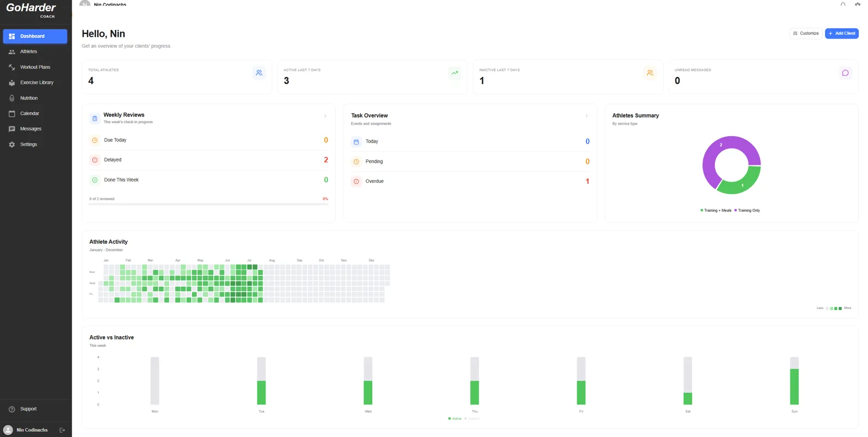Click the Unread Messages chat bubble icon
This screenshot has height=437, width=868.
point(845,73)
